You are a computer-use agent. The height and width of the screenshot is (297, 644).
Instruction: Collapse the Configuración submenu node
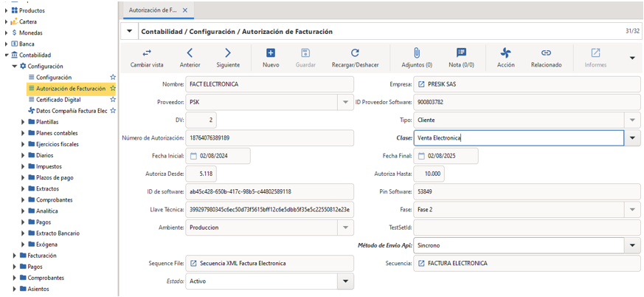(x=14, y=66)
